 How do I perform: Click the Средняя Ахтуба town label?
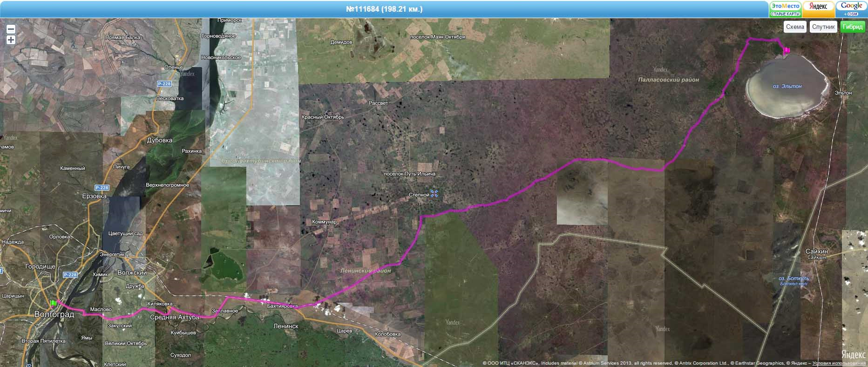[174, 317]
